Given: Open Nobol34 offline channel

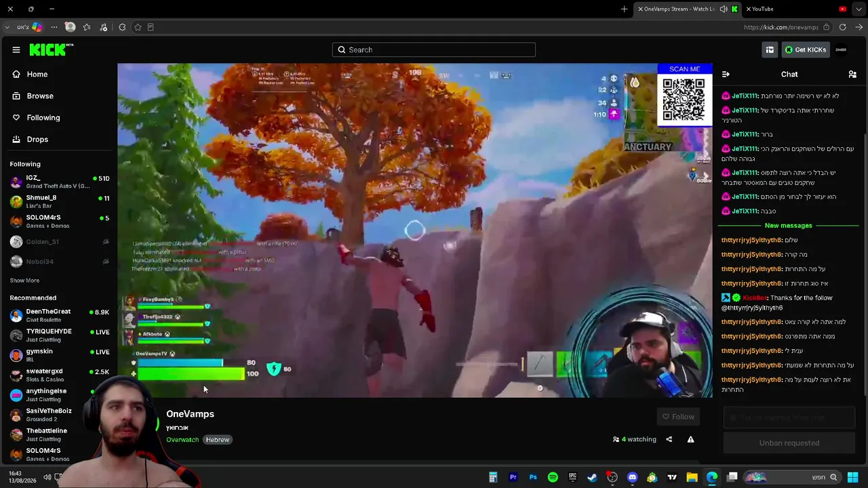Looking at the screenshot, I should click(x=60, y=262).
